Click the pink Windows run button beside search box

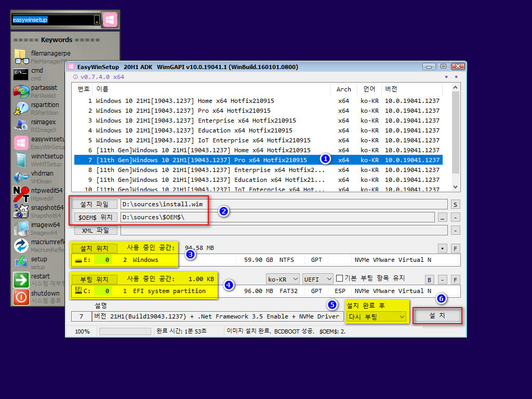click(x=110, y=20)
